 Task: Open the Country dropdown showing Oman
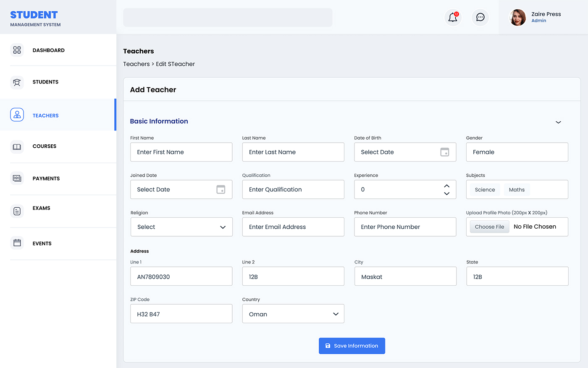point(336,314)
